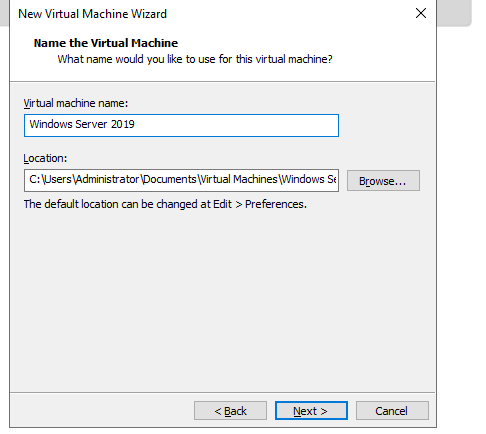Click the Virtual machine name text field
The image size is (486, 434).
181,125
